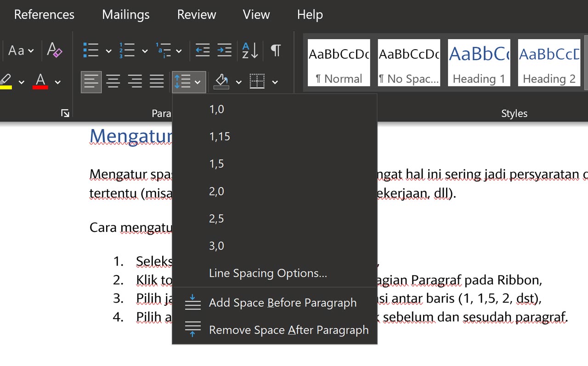
Task: Decrease the paragraph indent
Action: (203, 50)
